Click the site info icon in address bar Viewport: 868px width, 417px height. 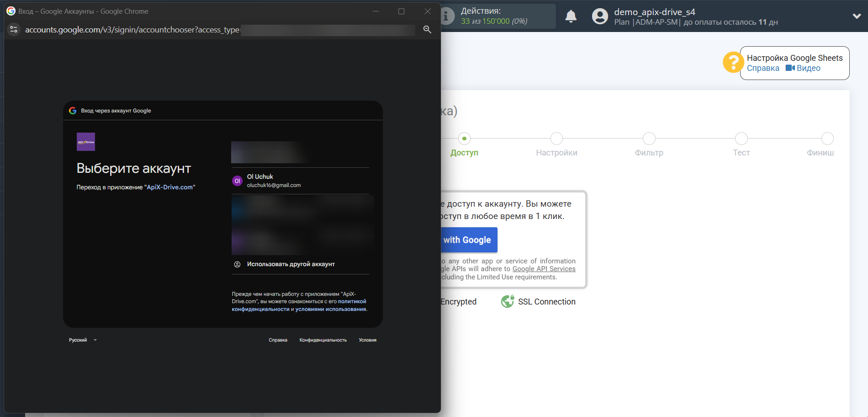[x=14, y=29]
